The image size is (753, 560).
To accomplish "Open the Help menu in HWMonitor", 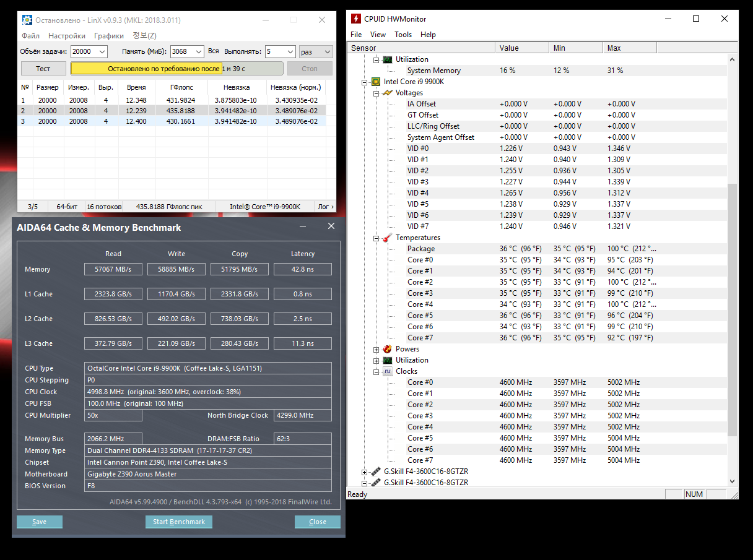I will [428, 35].
